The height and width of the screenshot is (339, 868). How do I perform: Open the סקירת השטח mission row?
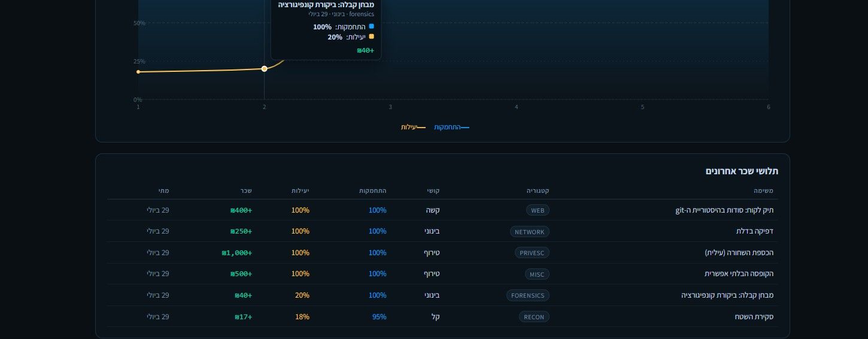(x=443, y=316)
